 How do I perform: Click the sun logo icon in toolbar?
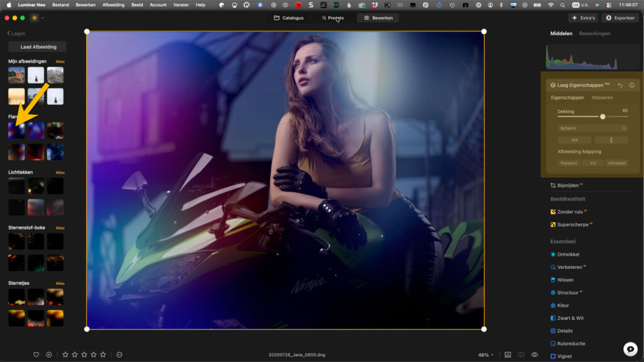pos(35,18)
